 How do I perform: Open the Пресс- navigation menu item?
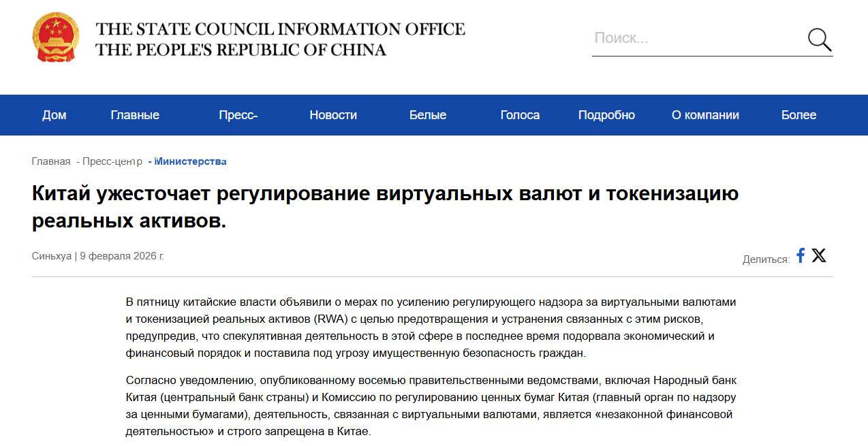point(238,115)
